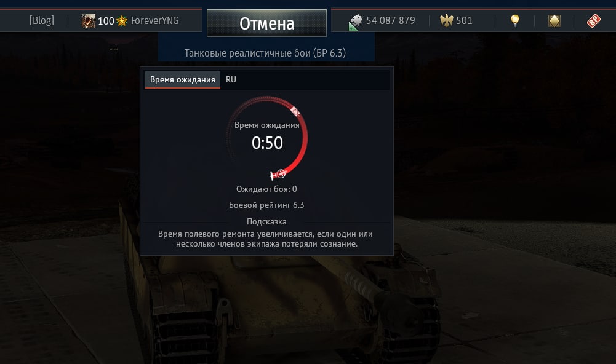Click the tank marker on the red ring

[x=295, y=112]
